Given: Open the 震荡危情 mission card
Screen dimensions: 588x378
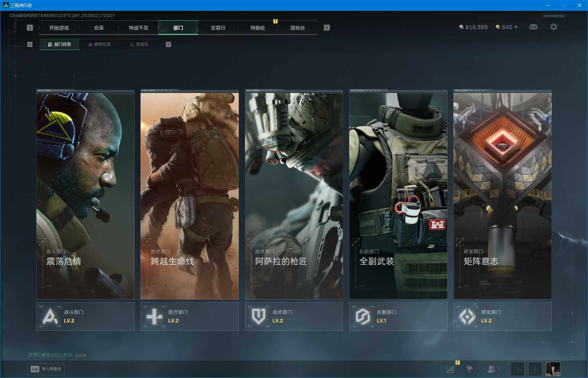Looking at the screenshot, I should (85, 196).
